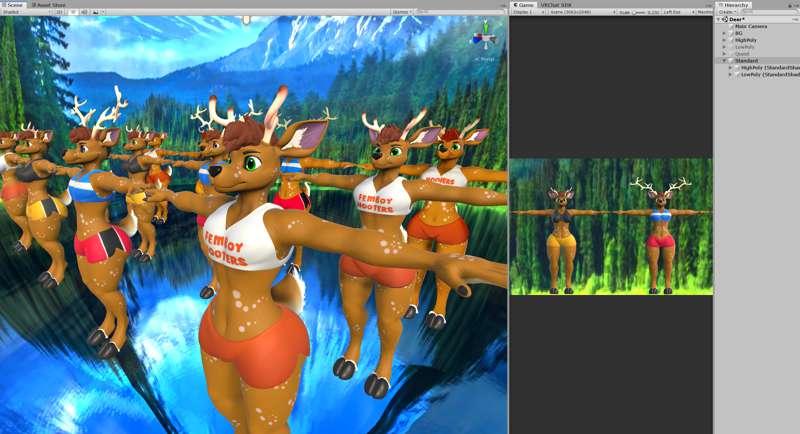Open the Deer scene options menu icon
Viewport: 800px width, 434px height.
point(794,19)
